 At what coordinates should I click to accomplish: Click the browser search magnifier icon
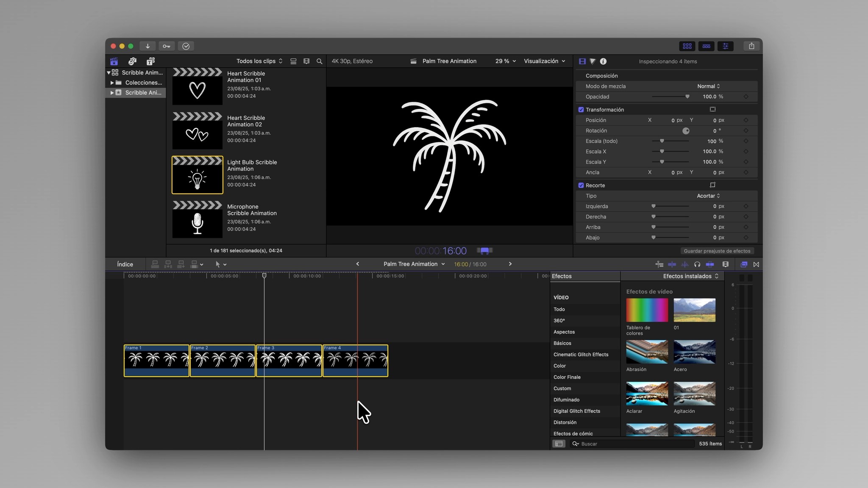coord(319,61)
